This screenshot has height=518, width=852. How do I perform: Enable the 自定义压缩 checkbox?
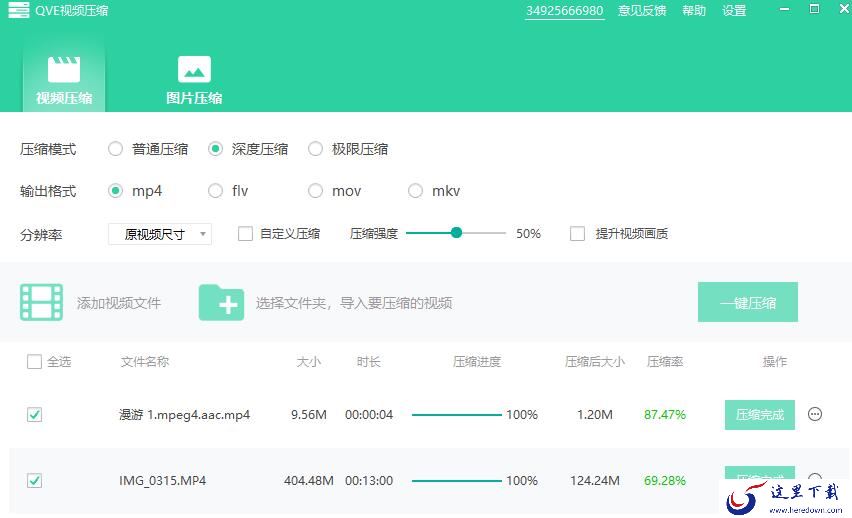click(x=245, y=234)
